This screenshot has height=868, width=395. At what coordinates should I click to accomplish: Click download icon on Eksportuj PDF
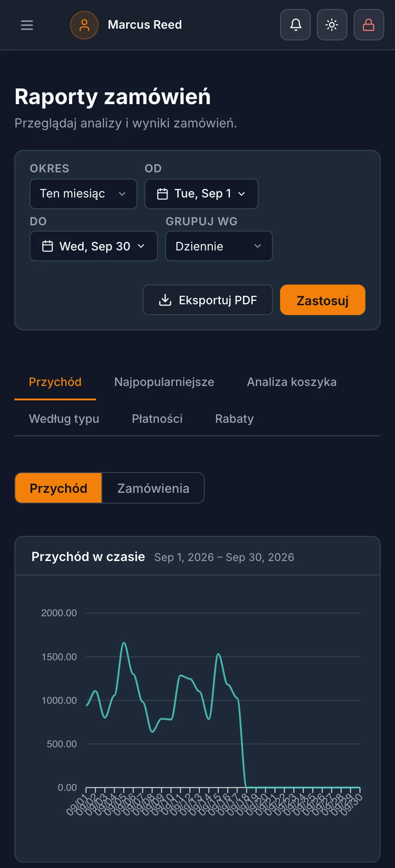click(x=165, y=300)
